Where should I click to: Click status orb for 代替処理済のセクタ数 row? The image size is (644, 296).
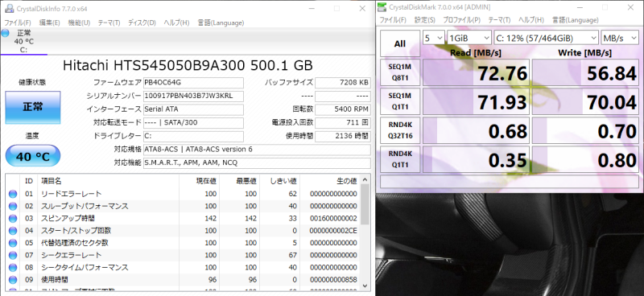pos(13,243)
